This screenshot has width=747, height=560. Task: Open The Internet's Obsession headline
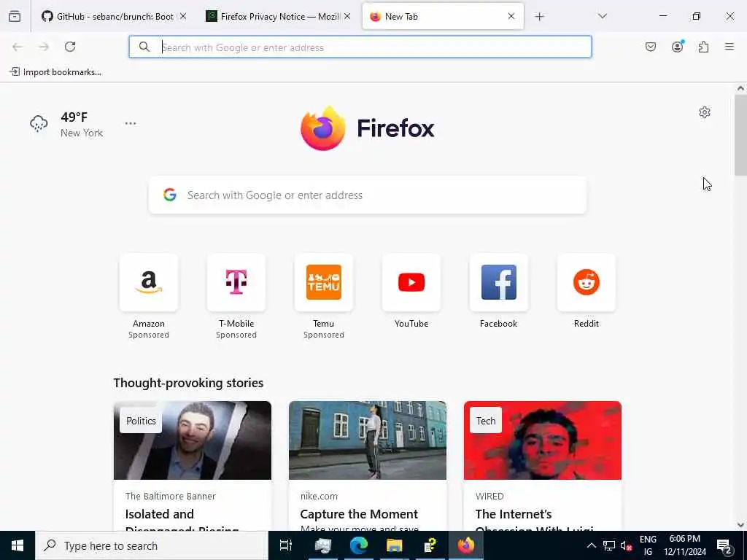535,519
